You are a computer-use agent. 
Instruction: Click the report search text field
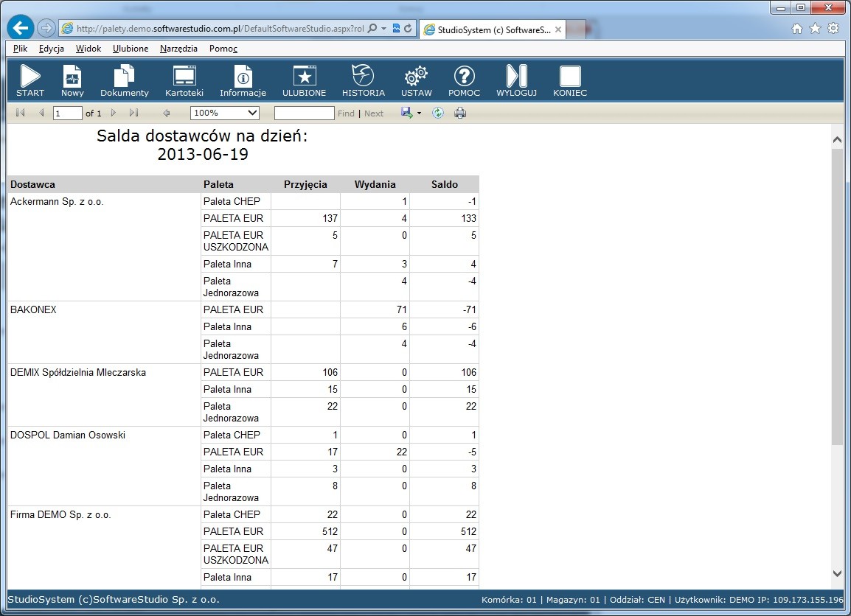point(304,113)
